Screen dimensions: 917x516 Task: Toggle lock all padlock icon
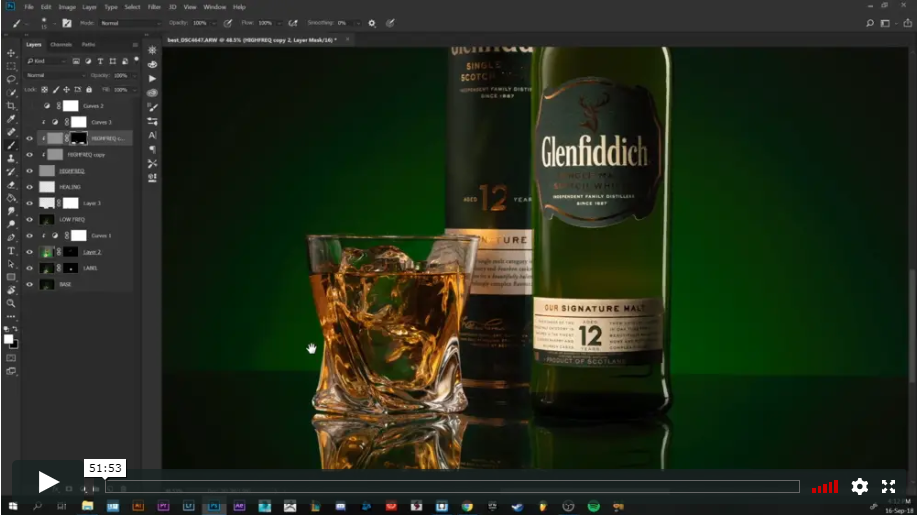[89, 90]
